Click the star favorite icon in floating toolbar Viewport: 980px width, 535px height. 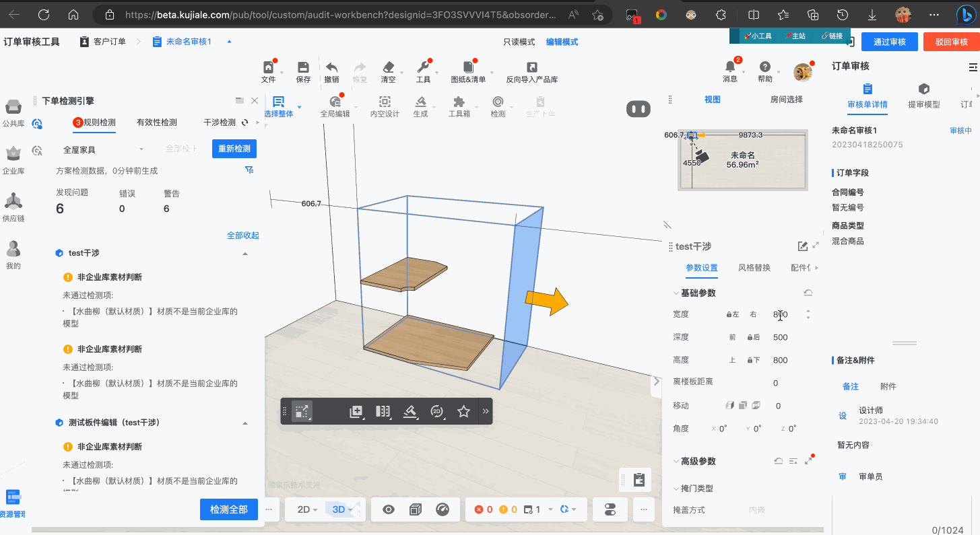[x=463, y=412]
